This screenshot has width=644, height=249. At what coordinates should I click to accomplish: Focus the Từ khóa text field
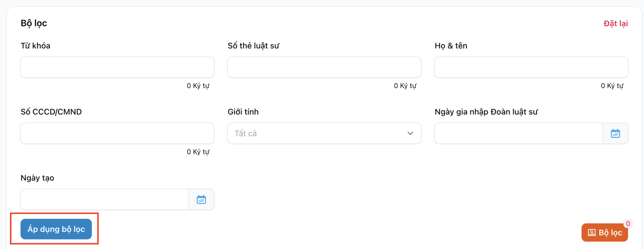117,67
